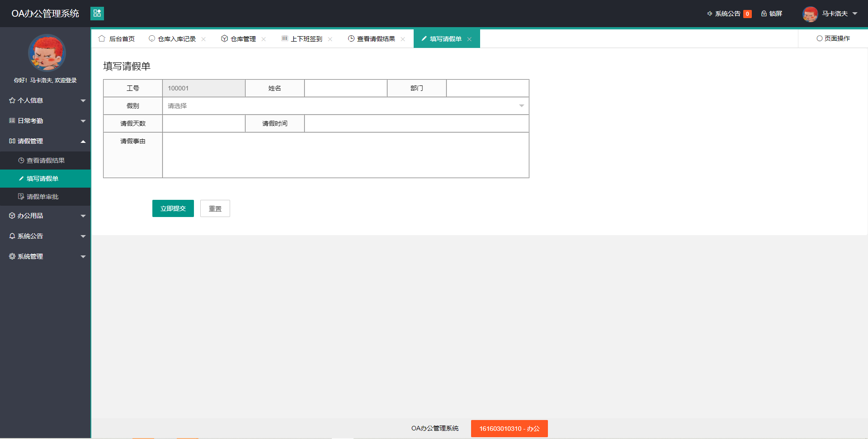Switch to the 仓库管理 tab
The height and width of the screenshot is (439, 868).
tap(243, 38)
